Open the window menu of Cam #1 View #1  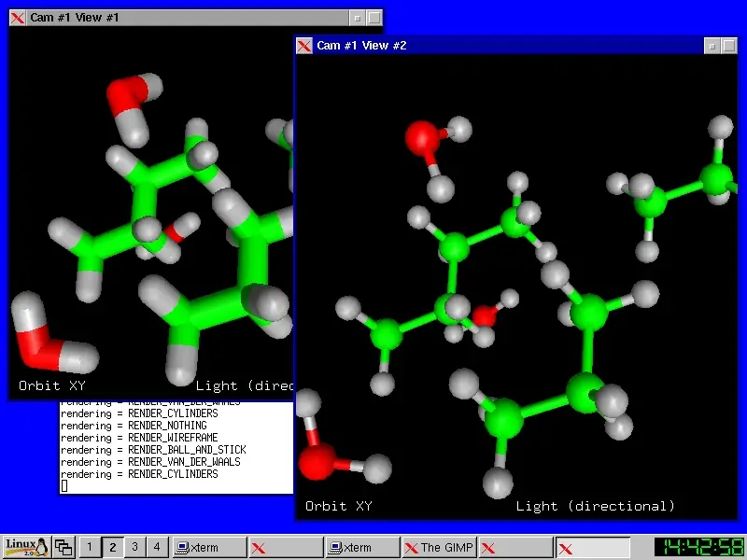(x=16, y=17)
